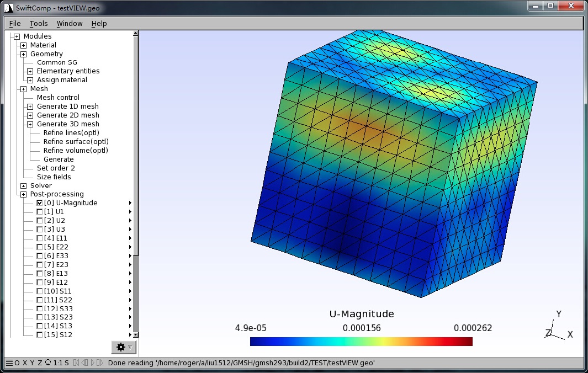This screenshot has height=373, width=588.
Task: Tick the [10] S11 view checkbox
Action: click(x=39, y=291)
